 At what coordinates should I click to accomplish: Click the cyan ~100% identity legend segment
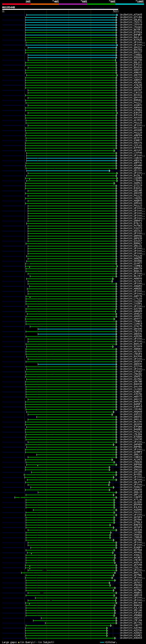point(130,4)
